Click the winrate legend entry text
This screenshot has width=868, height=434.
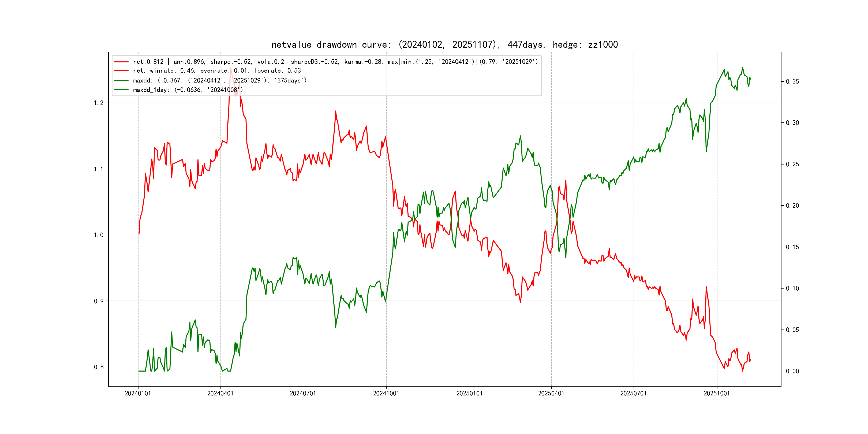pos(217,71)
